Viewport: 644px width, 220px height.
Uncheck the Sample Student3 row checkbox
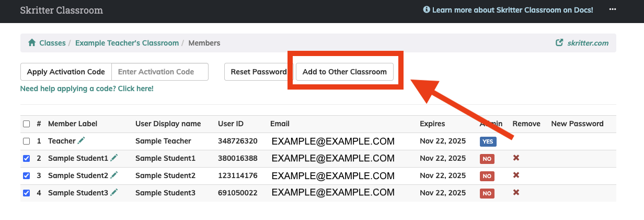point(27,193)
